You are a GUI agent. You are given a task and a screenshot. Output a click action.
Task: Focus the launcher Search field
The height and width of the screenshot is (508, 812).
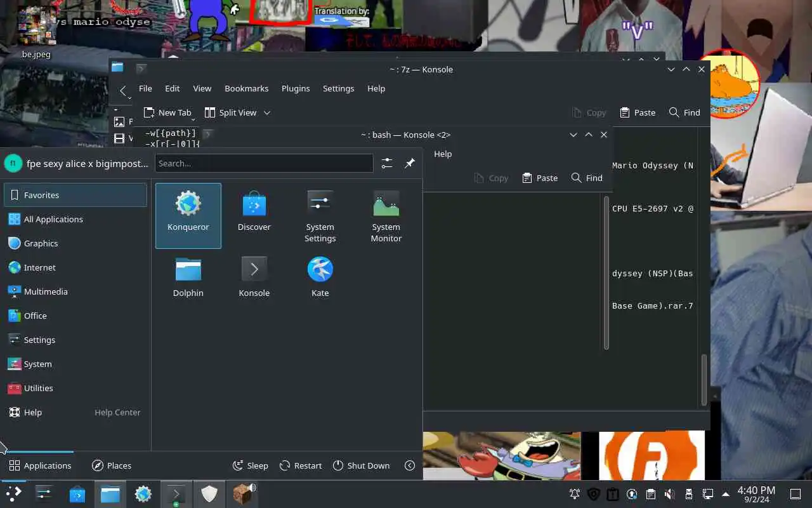[x=264, y=163]
